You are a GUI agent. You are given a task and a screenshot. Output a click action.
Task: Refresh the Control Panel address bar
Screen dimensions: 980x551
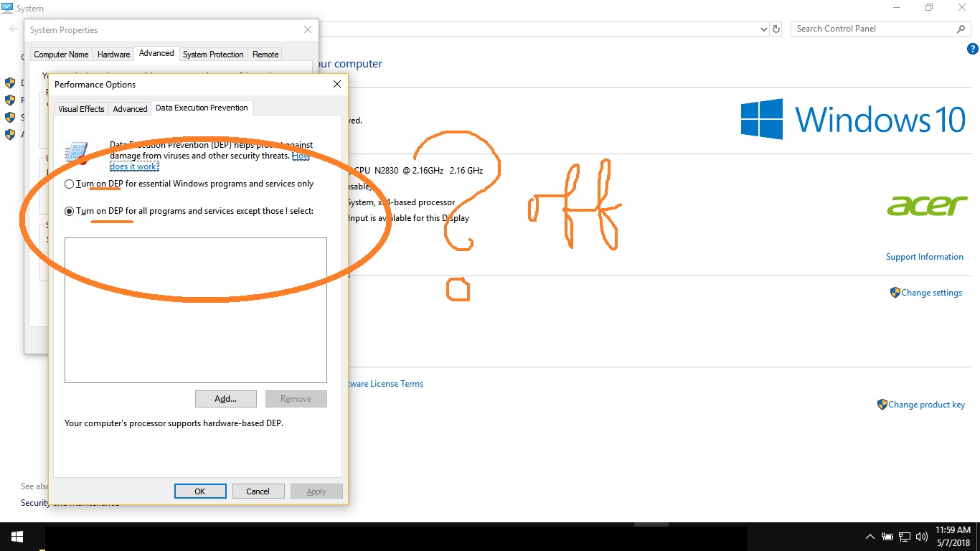[x=776, y=29]
